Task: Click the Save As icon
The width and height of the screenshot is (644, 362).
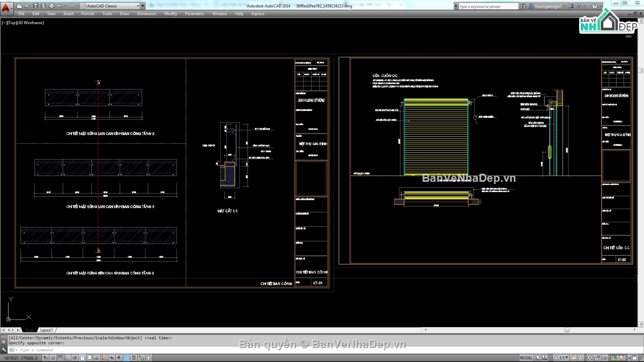Action: point(43,6)
